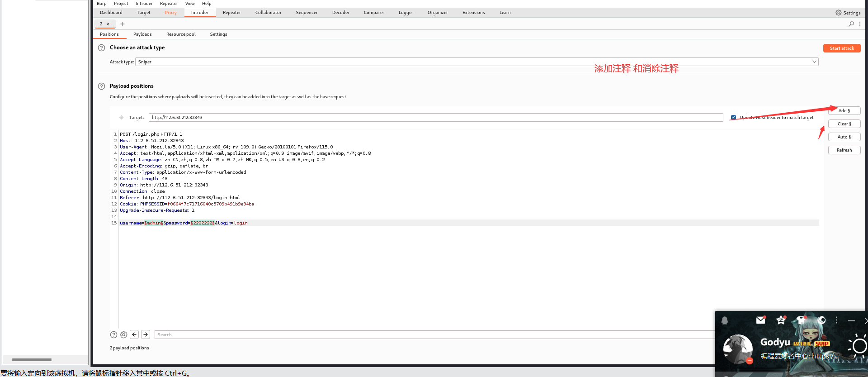Open the Repeater menu in menu bar
The width and height of the screenshot is (868, 377).
[169, 4]
